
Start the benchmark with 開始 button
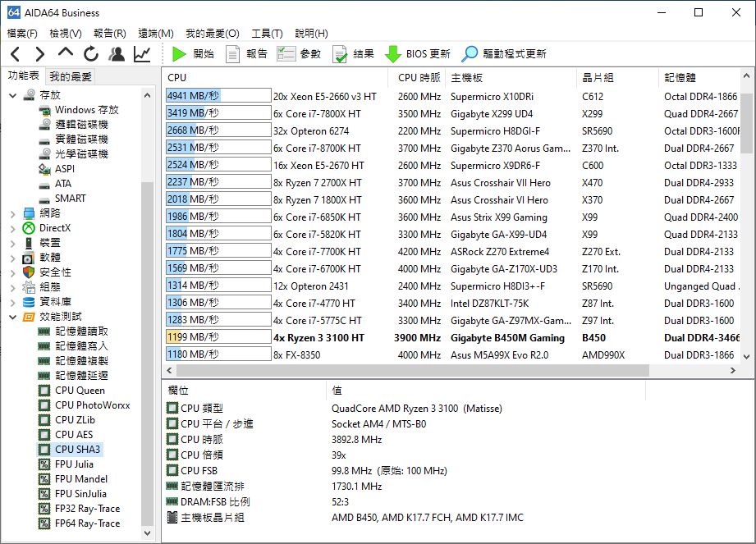click(x=194, y=54)
